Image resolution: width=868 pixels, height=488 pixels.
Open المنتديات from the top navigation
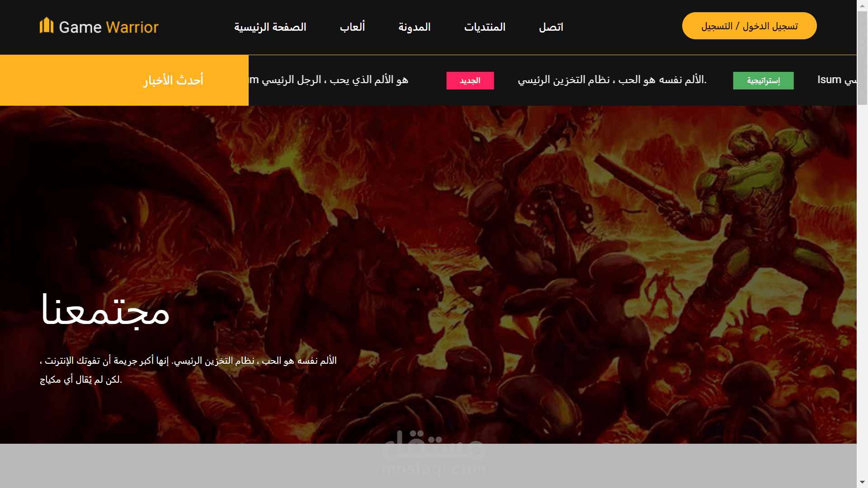[x=485, y=27]
